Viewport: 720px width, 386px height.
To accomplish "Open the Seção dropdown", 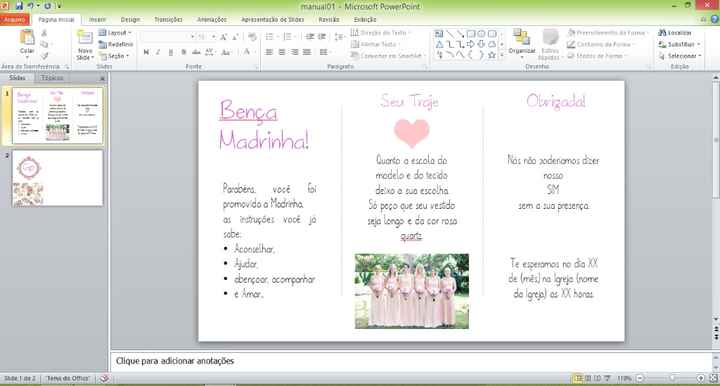I will [x=114, y=56].
